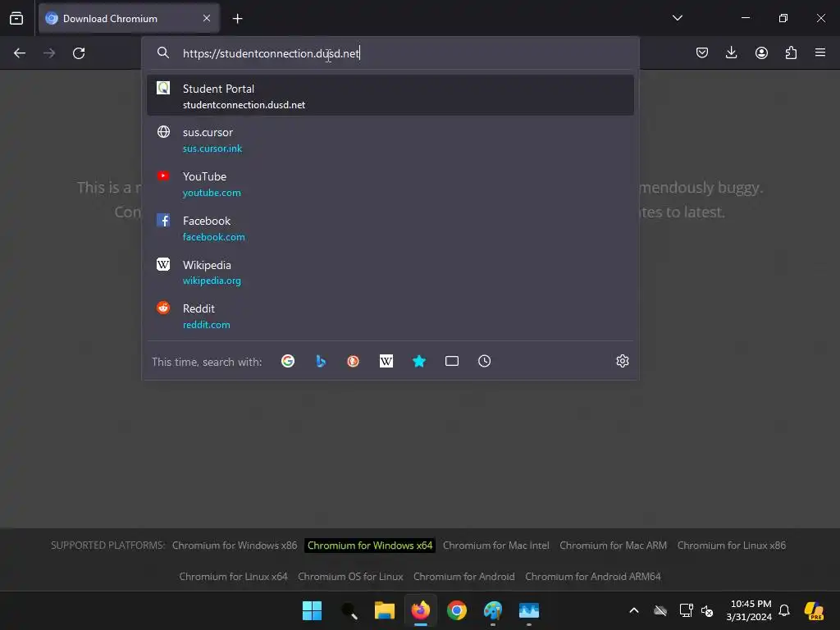Click the OneDrive cloud tray icon
840x630 pixels.
click(x=660, y=610)
